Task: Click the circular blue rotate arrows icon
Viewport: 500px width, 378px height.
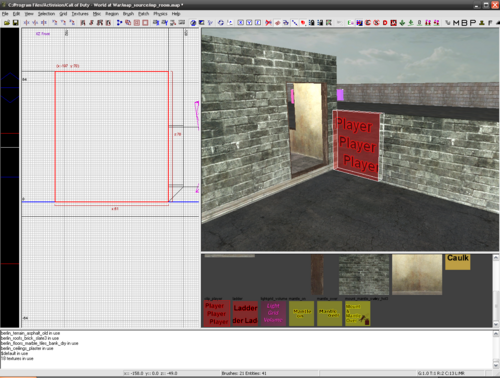Action: pos(221,23)
